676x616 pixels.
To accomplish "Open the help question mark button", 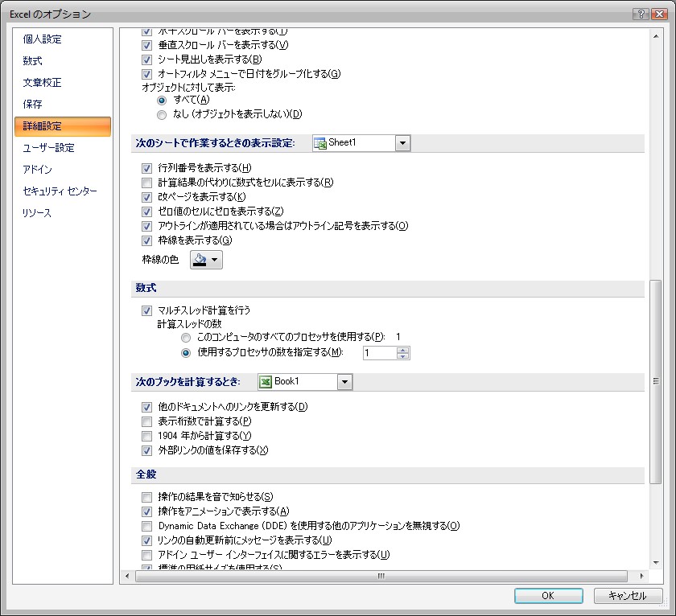I will coord(641,14).
